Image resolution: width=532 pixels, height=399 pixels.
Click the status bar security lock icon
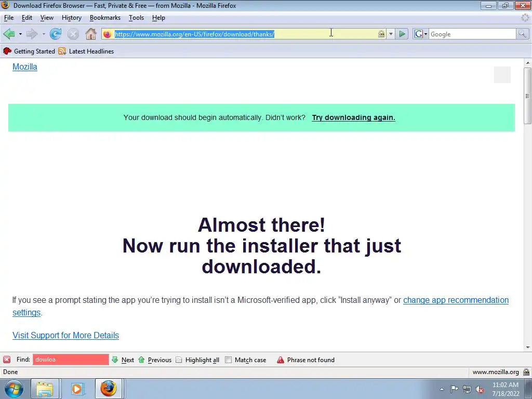526,372
